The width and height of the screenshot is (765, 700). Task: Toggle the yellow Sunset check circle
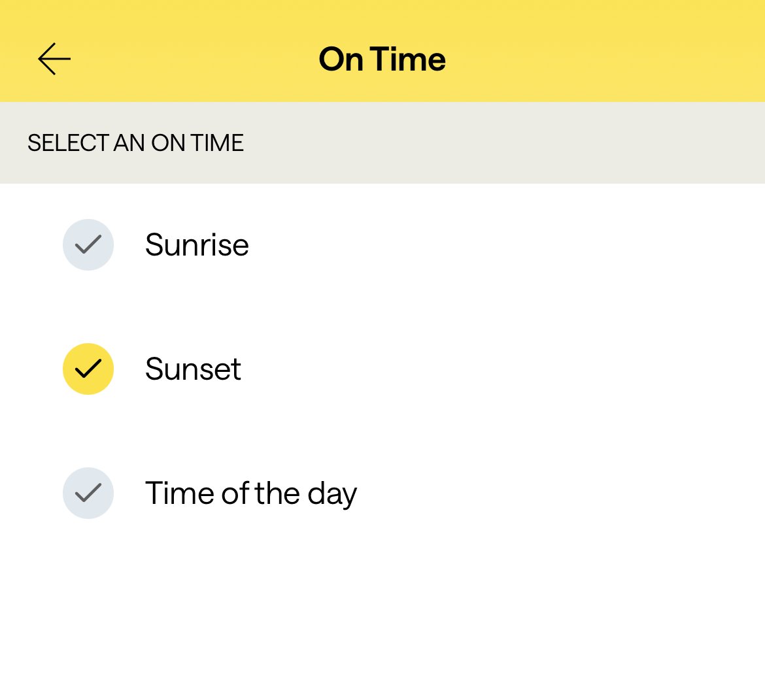(88, 369)
